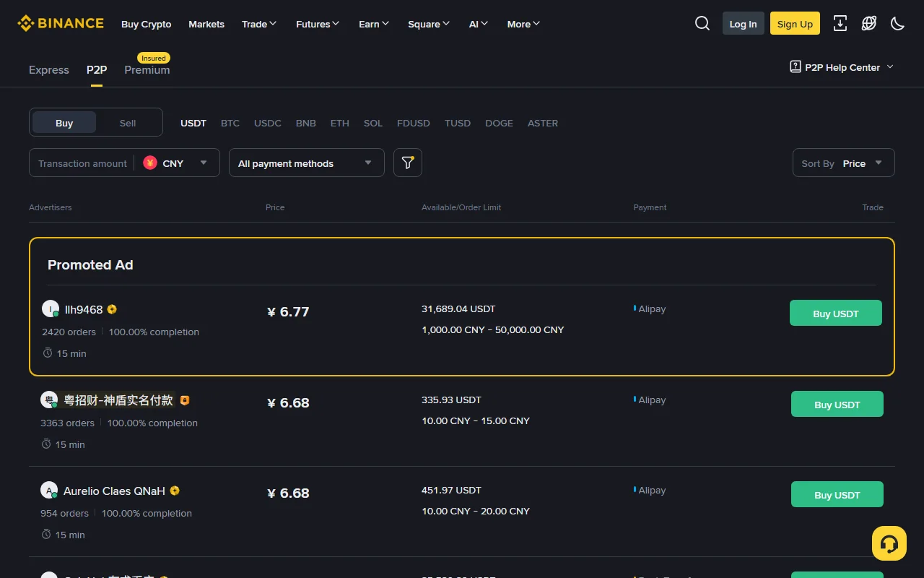This screenshot has height=578, width=924.
Task: Click the 451.97 USDT available amount
Action: pyautogui.click(x=451, y=490)
